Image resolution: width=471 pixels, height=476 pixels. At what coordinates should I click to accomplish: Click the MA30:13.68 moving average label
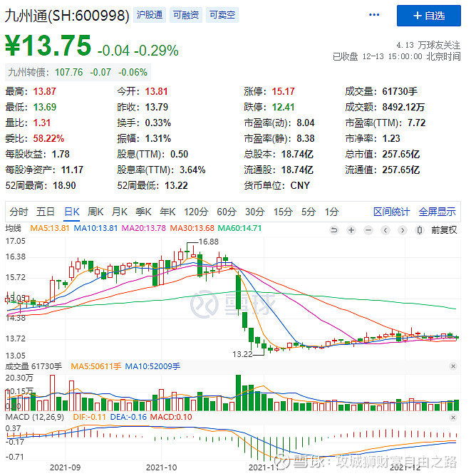click(192, 228)
